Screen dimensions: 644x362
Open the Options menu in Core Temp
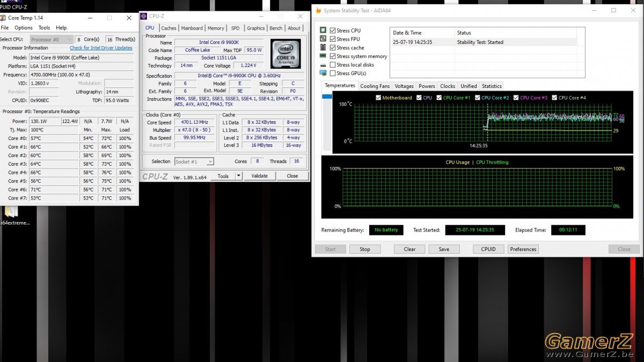(x=24, y=28)
